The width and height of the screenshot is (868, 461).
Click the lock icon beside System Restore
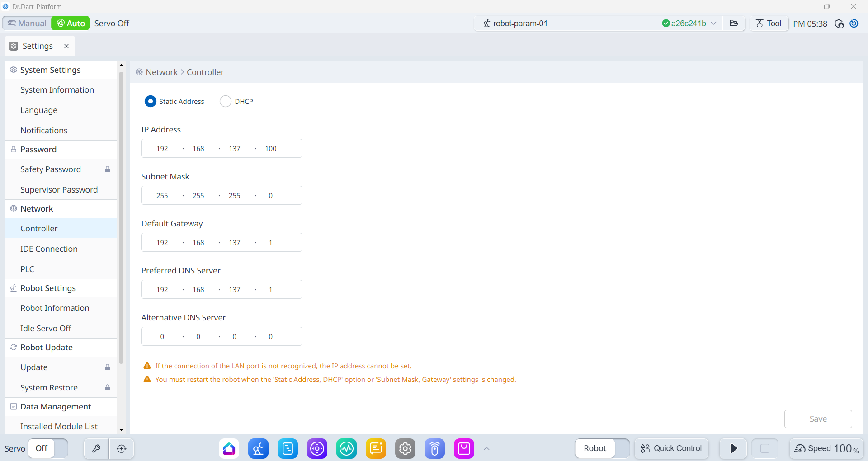pos(108,388)
